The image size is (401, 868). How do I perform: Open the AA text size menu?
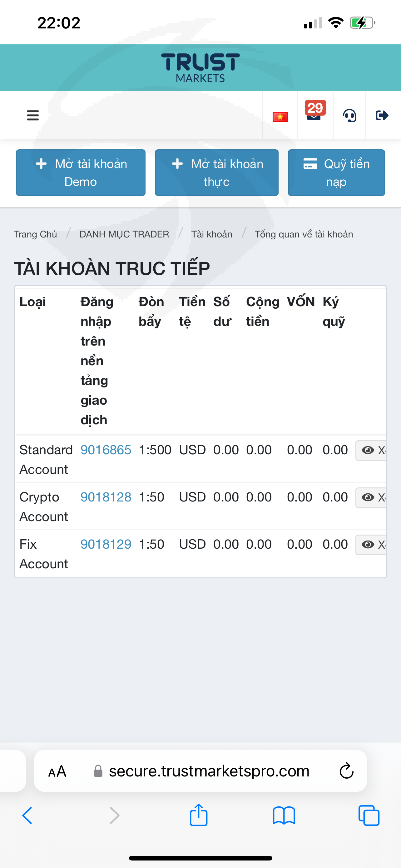pos(57,771)
